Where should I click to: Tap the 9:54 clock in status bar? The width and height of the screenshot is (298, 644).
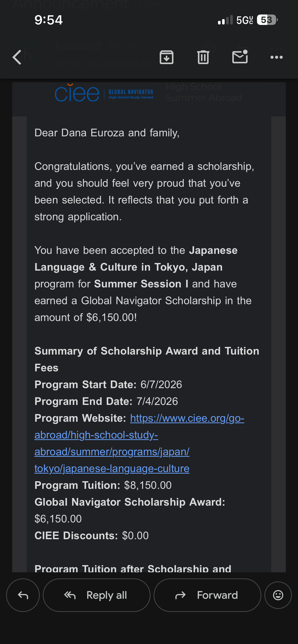coord(48,20)
